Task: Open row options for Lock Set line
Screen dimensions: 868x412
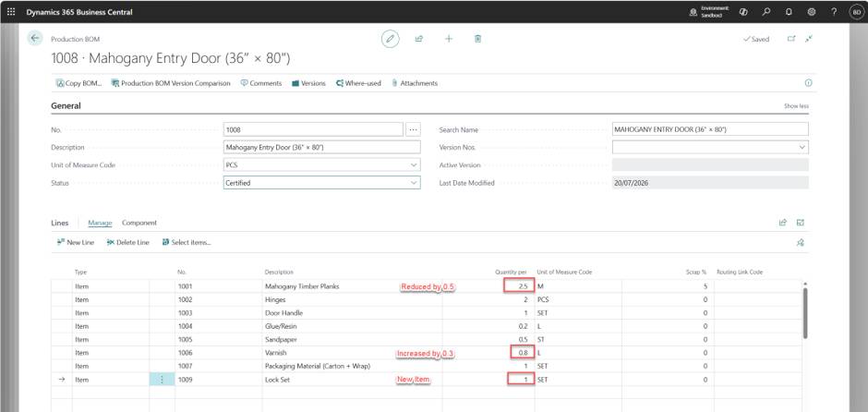Action: click(162, 380)
